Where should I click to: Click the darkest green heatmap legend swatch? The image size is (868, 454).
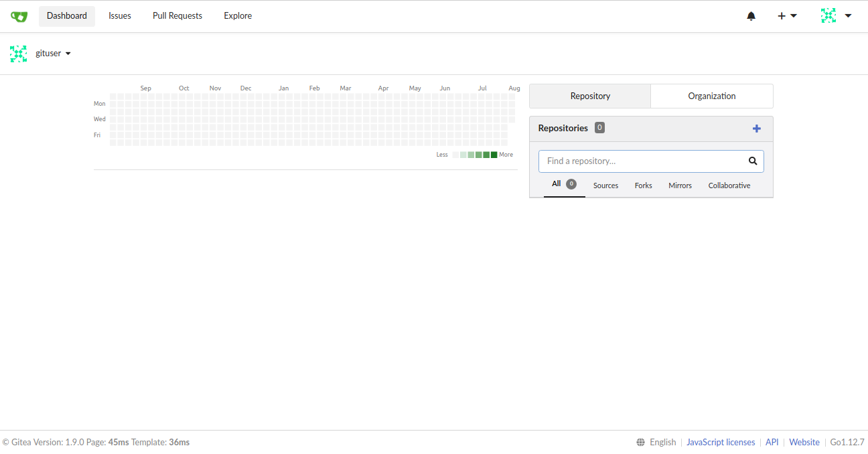(494, 155)
